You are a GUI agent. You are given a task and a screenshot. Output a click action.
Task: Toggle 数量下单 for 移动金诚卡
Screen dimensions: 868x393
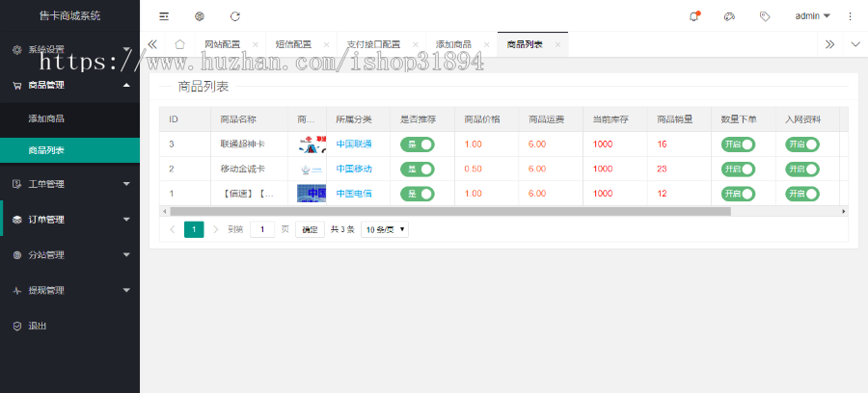[x=738, y=170]
